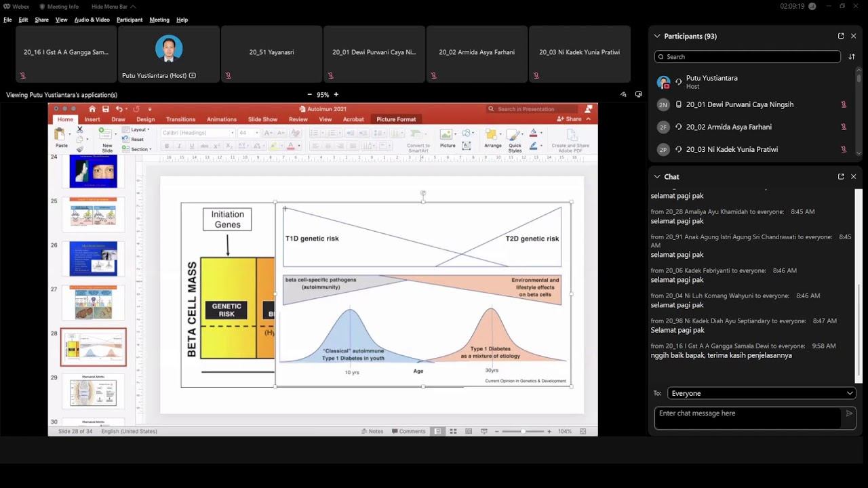The image size is (868, 488).
Task: Open the Webex Participant menu
Action: 130,20
